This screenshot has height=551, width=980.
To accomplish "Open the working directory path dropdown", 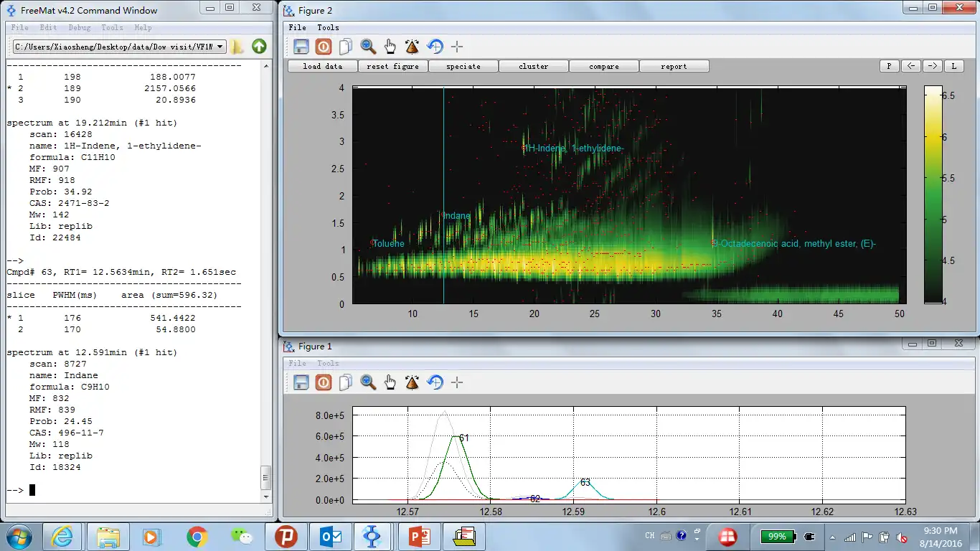I will [220, 47].
